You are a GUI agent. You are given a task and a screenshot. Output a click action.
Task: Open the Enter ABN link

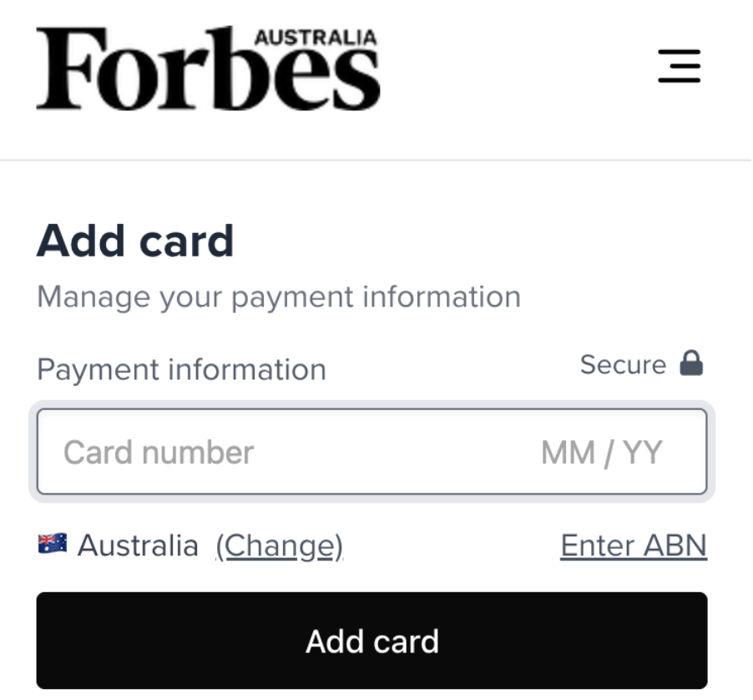[x=634, y=545]
